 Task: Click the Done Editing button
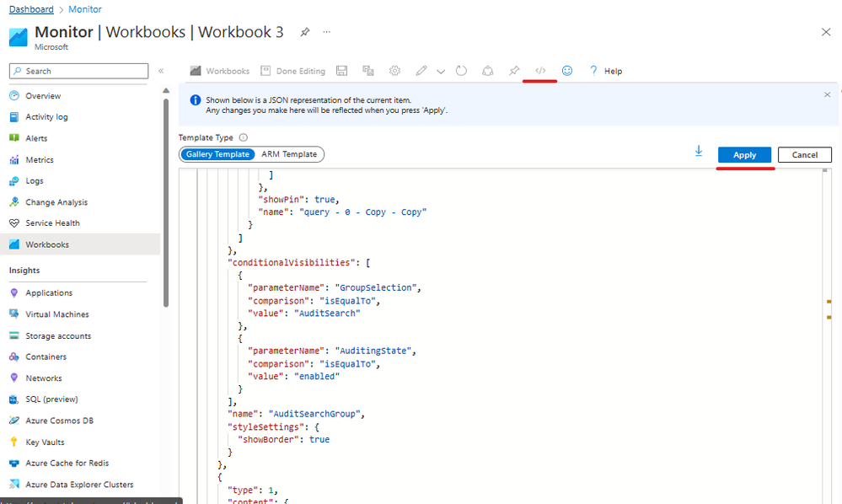point(293,71)
